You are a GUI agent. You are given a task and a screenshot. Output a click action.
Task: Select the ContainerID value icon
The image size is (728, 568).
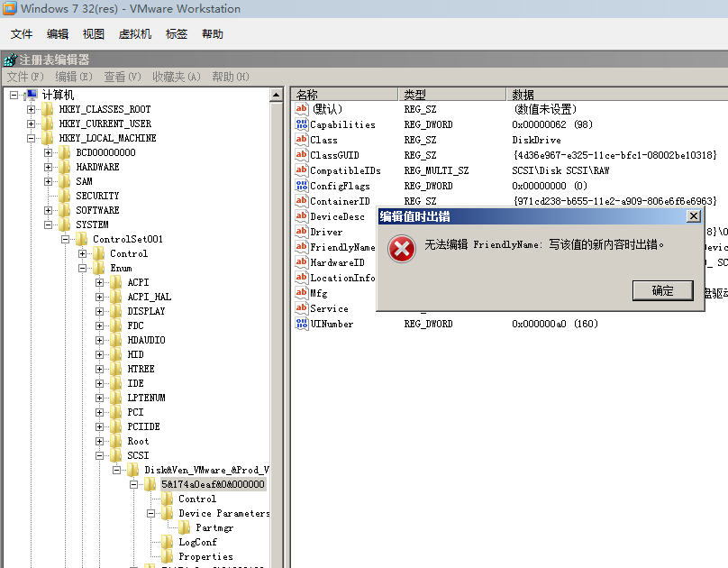coord(301,201)
